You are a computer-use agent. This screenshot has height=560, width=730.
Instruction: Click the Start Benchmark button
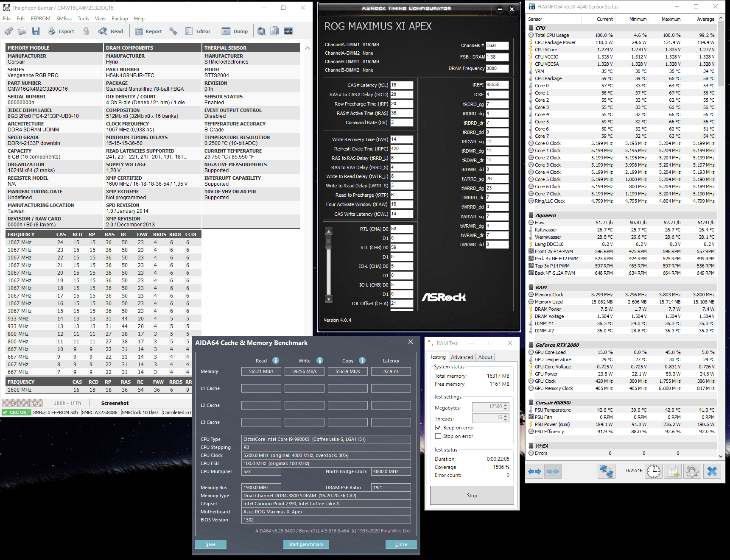click(x=306, y=544)
